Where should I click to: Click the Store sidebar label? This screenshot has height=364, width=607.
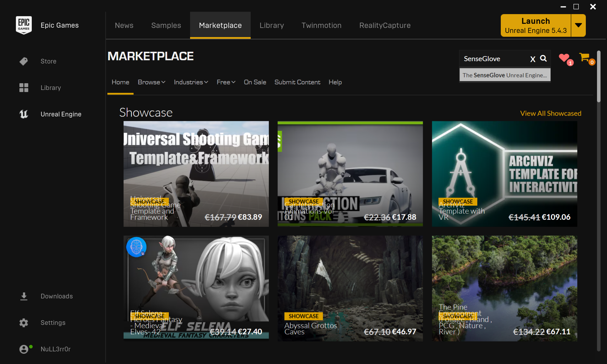click(49, 61)
